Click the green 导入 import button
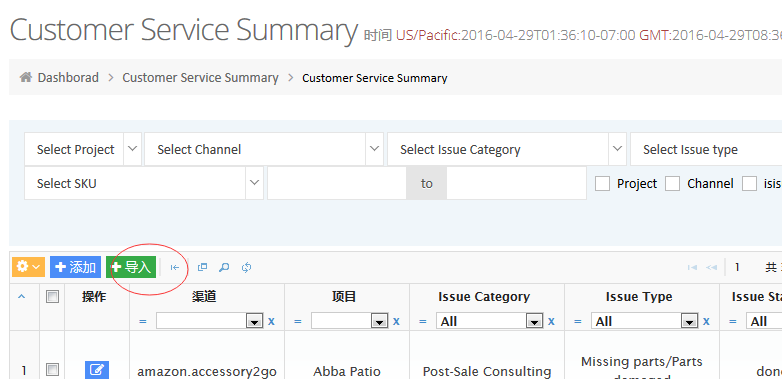This screenshot has height=379, width=782. [131, 267]
